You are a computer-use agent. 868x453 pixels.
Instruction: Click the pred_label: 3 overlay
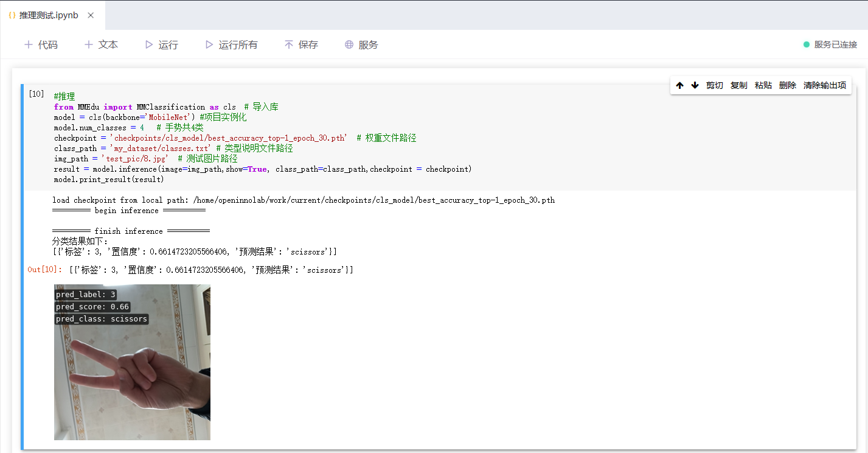click(x=86, y=295)
